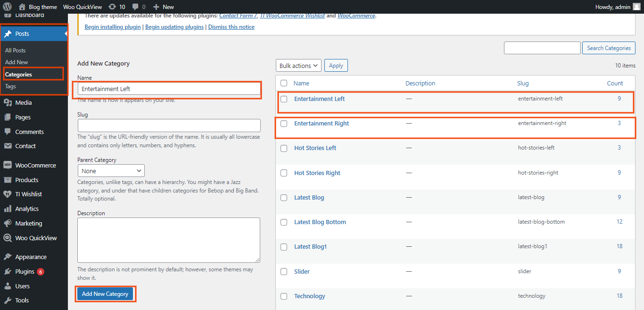Click into the Slug text field
The width and height of the screenshot is (644, 310).
(x=169, y=126)
